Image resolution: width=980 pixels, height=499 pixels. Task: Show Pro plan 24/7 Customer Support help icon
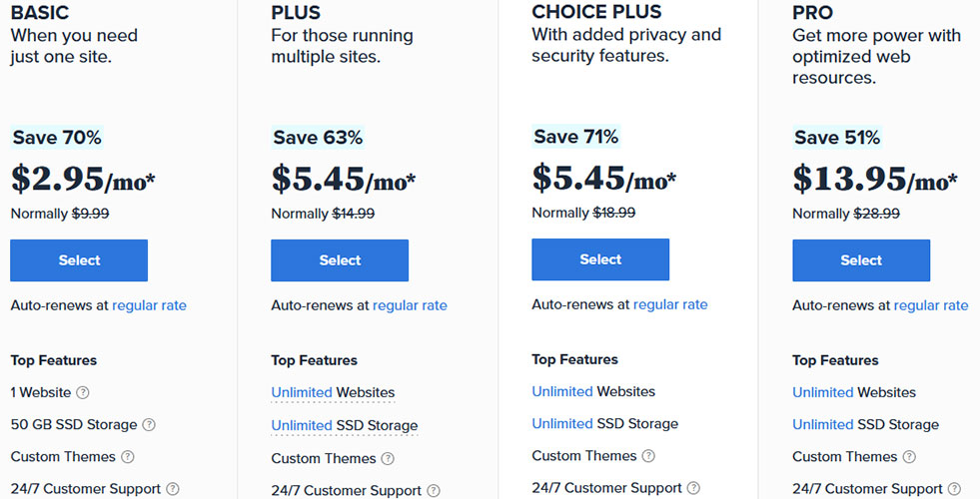(x=954, y=489)
